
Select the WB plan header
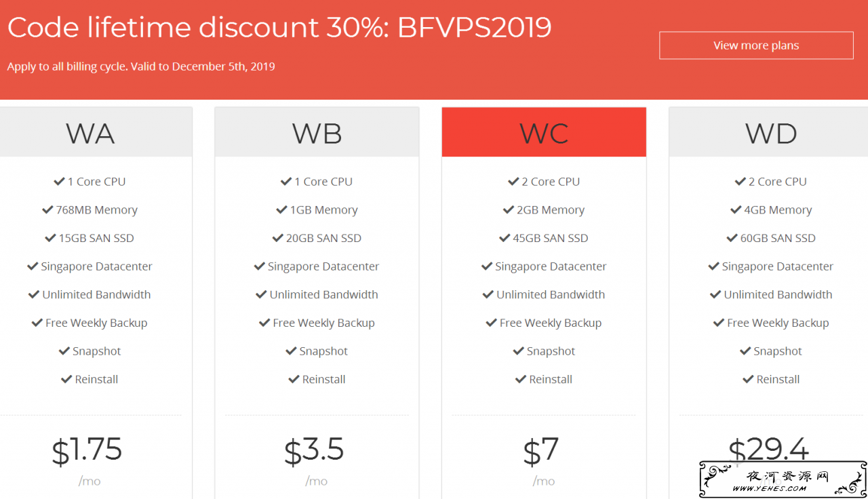(x=317, y=132)
